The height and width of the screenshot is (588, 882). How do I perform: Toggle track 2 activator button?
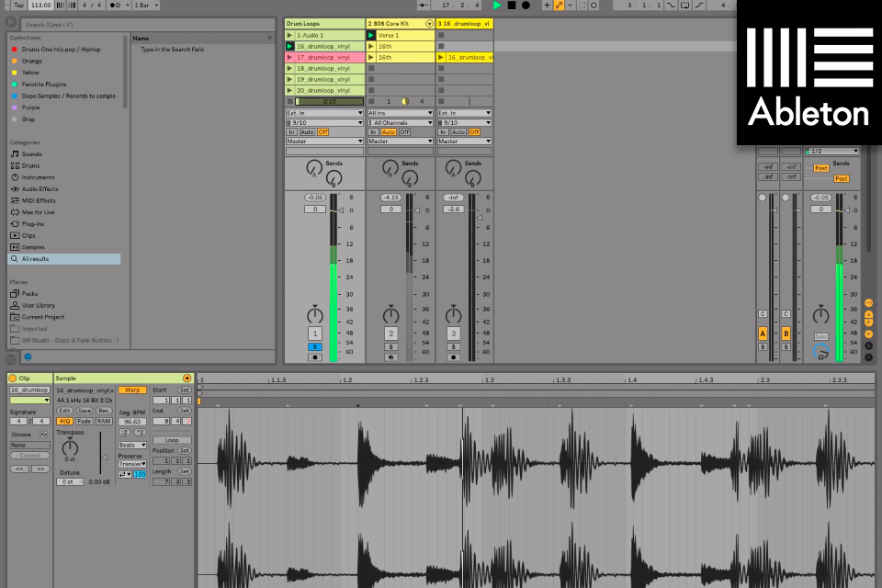pos(391,334)
